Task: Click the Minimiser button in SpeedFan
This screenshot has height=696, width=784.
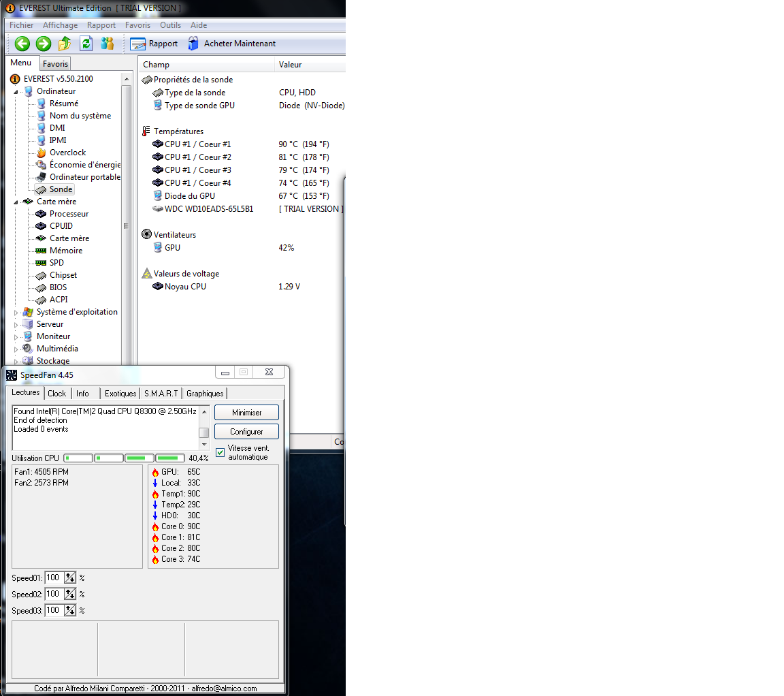Action: coord(246,412)
